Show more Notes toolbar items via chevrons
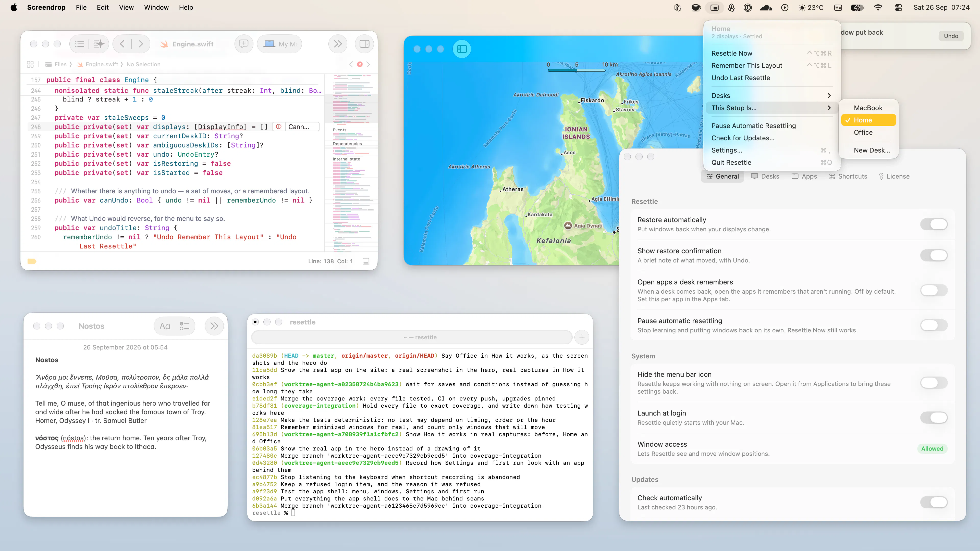Screen dimensions: 980x551 pos(214,326)
